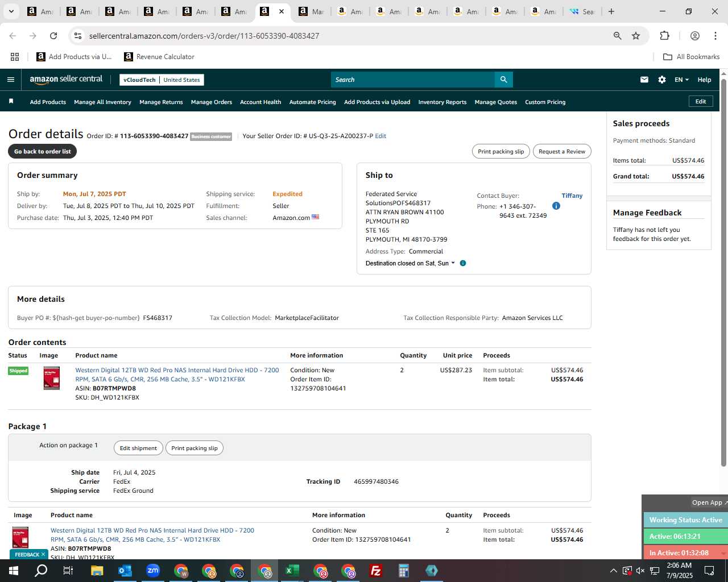
Task: Click Package 1 Print packing slip button
Action: 195,448
